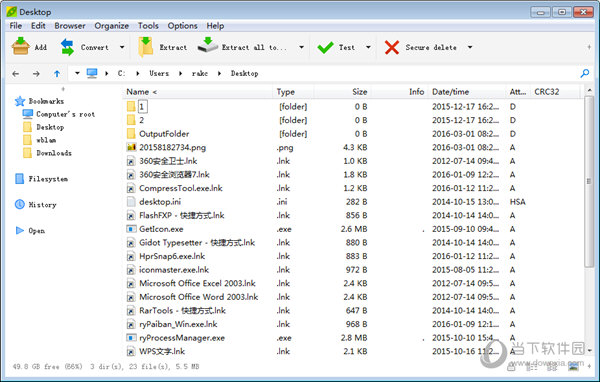Viewport: 600px width, 382px height.
Task: Click the search magnifier icon
Action: [585, 73]
